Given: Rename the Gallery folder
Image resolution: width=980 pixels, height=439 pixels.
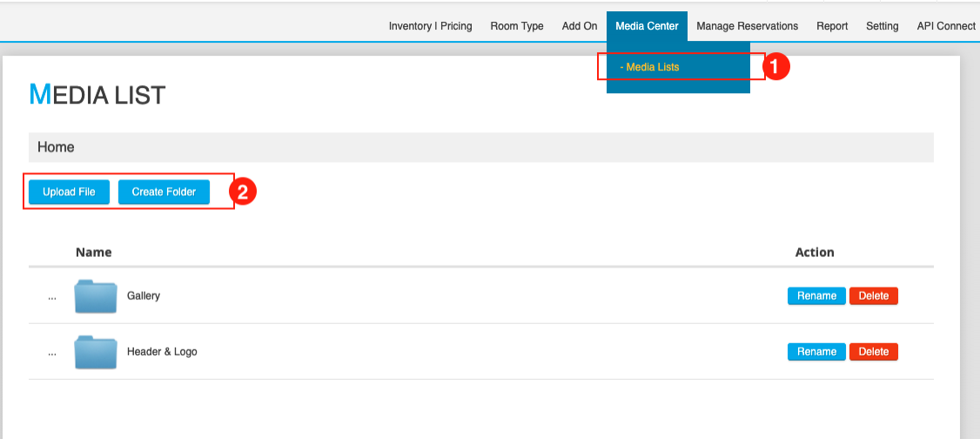Looking at the screenshot, I should pos(816,296).
